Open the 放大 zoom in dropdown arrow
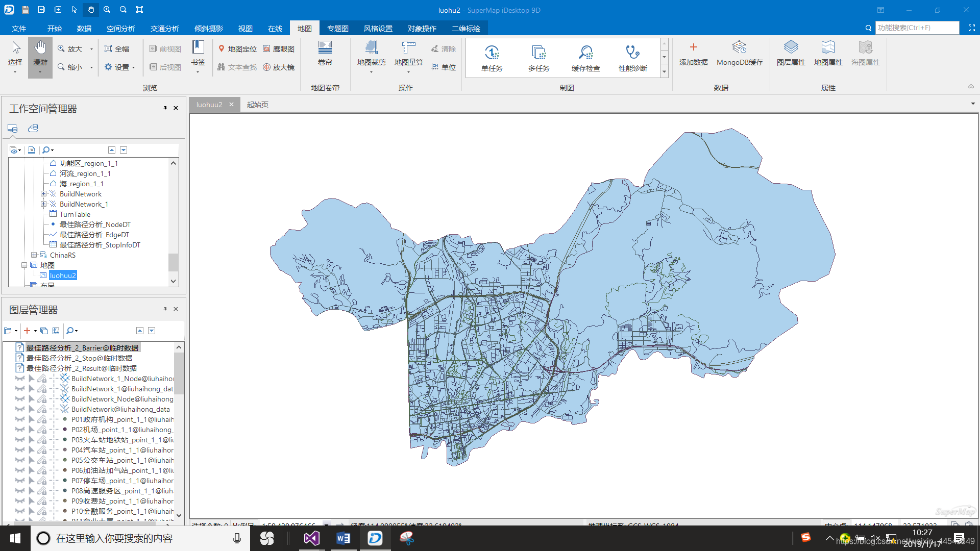The height and width of the screenshot is (551, 980). click(x=91, y=49)
